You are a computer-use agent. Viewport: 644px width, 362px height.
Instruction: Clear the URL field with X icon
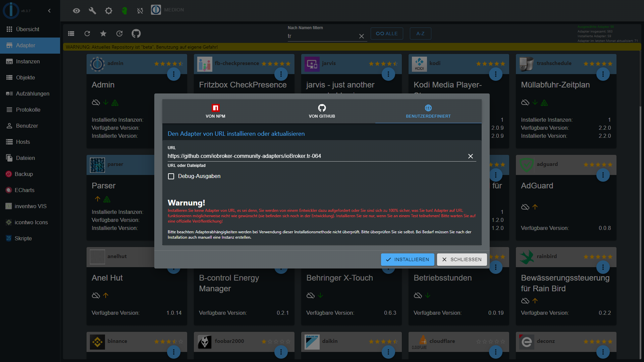[x=471, y=156]
